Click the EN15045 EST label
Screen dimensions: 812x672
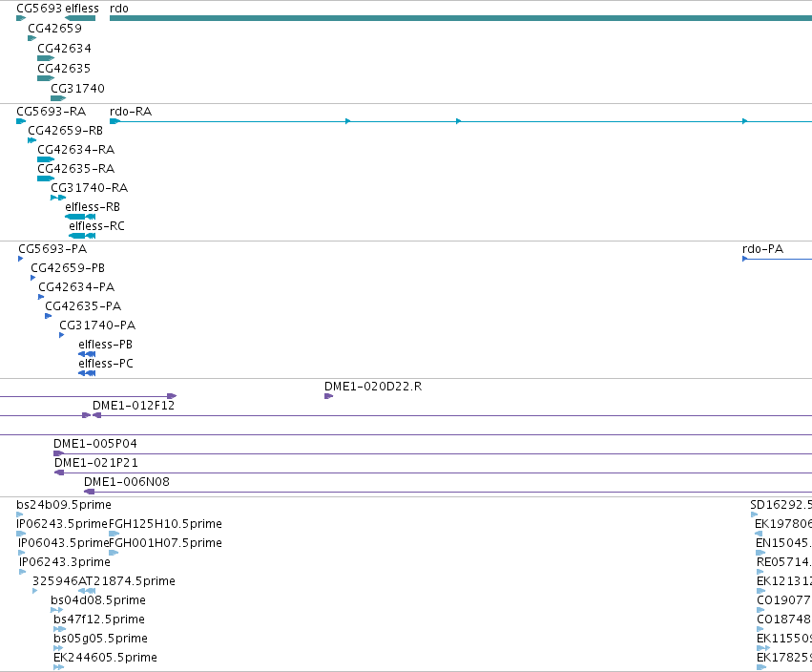783,543
